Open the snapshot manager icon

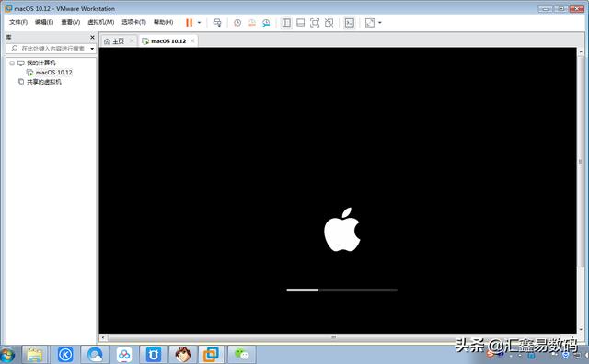pos(266,23)
